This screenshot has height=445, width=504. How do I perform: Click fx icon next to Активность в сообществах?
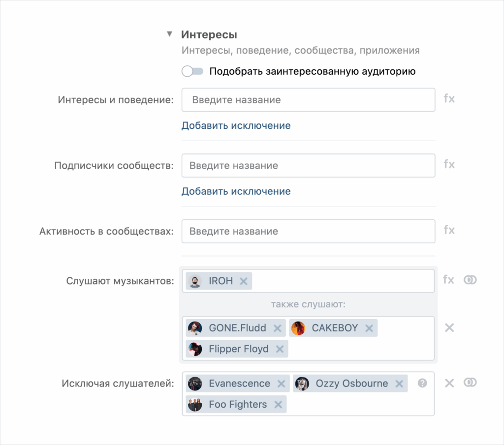pos(449,231)
